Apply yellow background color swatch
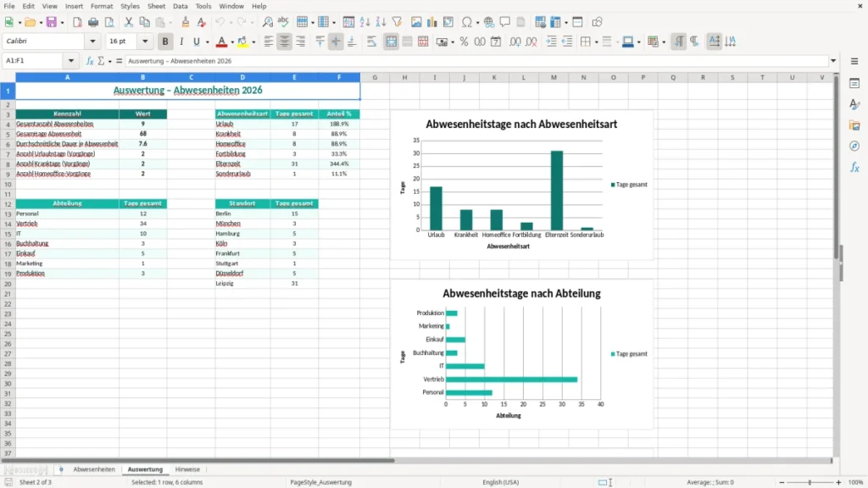This screenshot has height=488, width=868. (242, 42)
